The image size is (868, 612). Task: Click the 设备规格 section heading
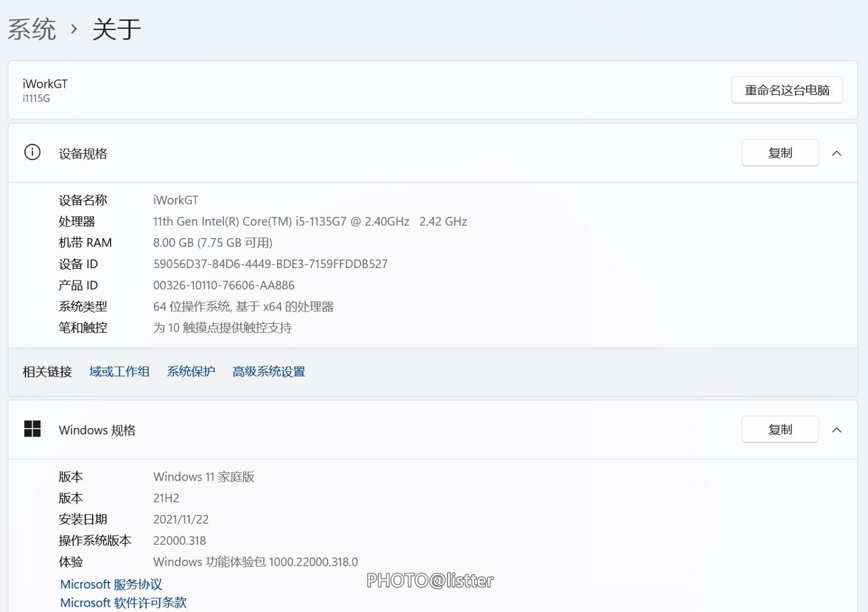click(x=83, y=154)
